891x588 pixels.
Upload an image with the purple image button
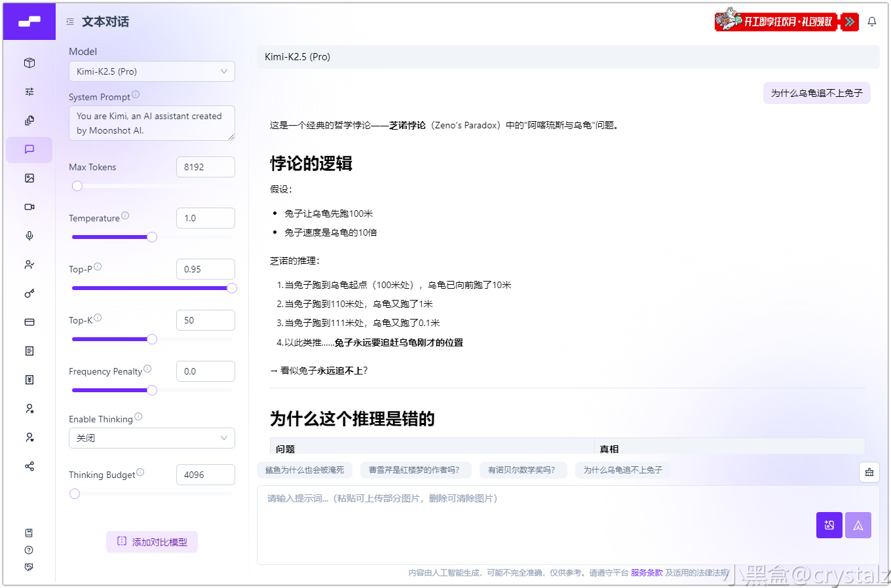tap(829, 525)
